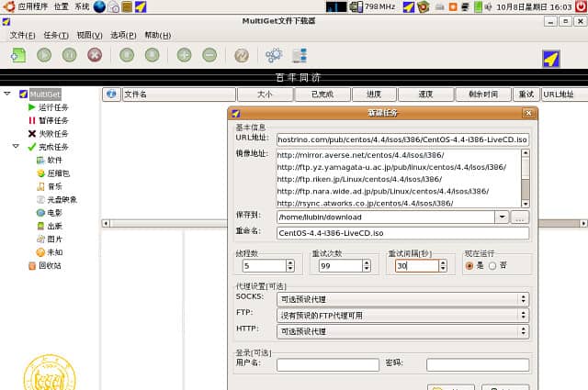Image resolution: width=588 pixels, height=390 pixels.
Task: Click the power shutdown icon in top panel
Action: 581,6
